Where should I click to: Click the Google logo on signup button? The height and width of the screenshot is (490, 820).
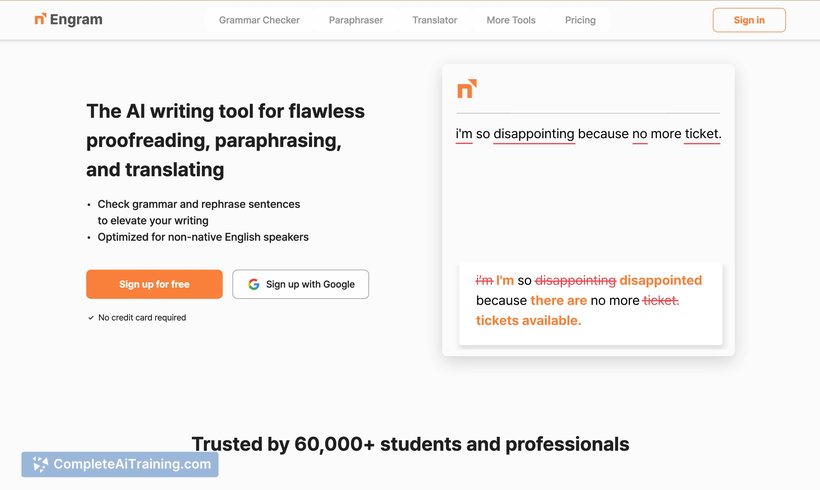tap(254, 284)
